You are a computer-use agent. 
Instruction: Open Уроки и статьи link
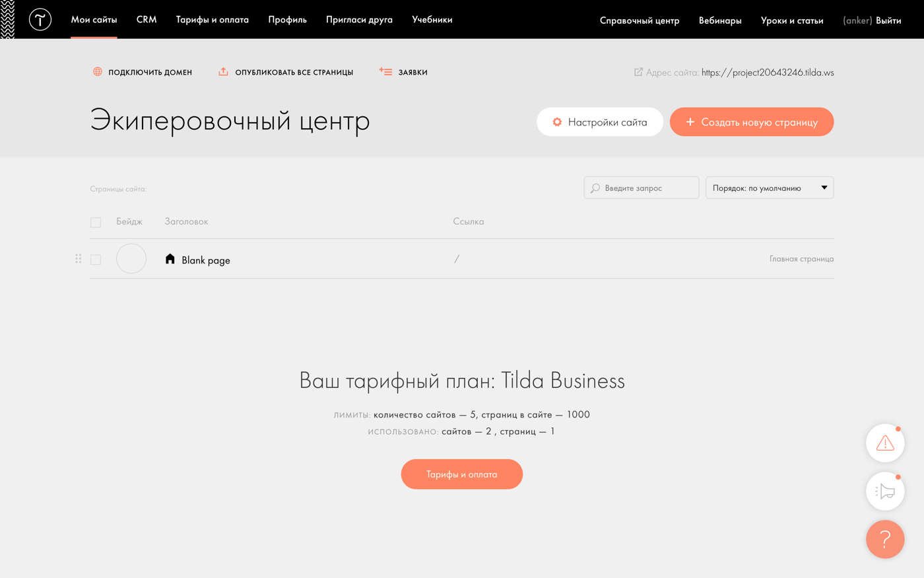tap(792, 20)
